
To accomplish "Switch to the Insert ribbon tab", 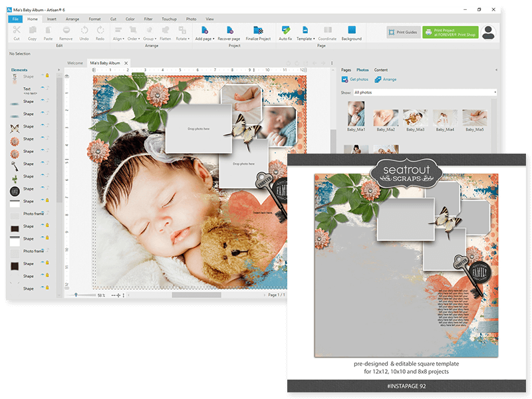I will (x=52, y=19).
